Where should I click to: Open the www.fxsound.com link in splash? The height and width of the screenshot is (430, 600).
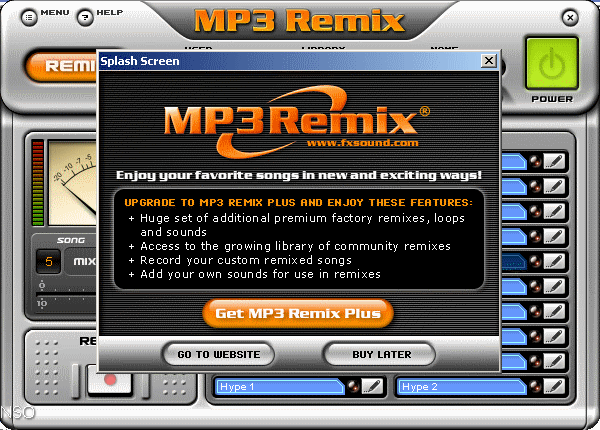[x=362, y=143]
